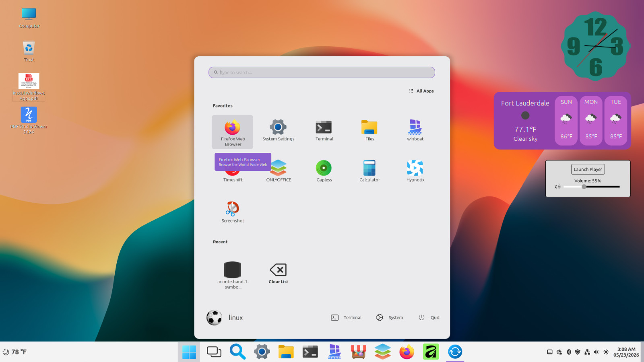Screen dimensions: 644x362
Task: Click the 78 °F weather applet
Action: 14,352
